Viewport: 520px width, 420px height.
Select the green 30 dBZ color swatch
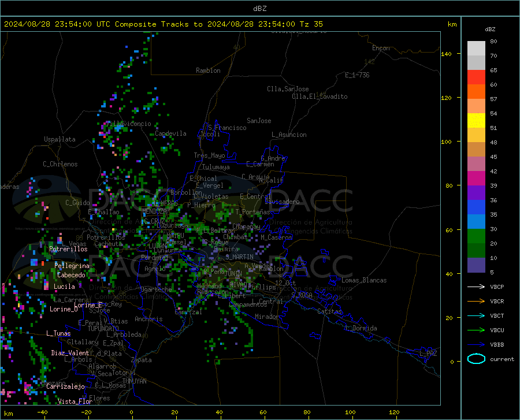click(476, 236)
